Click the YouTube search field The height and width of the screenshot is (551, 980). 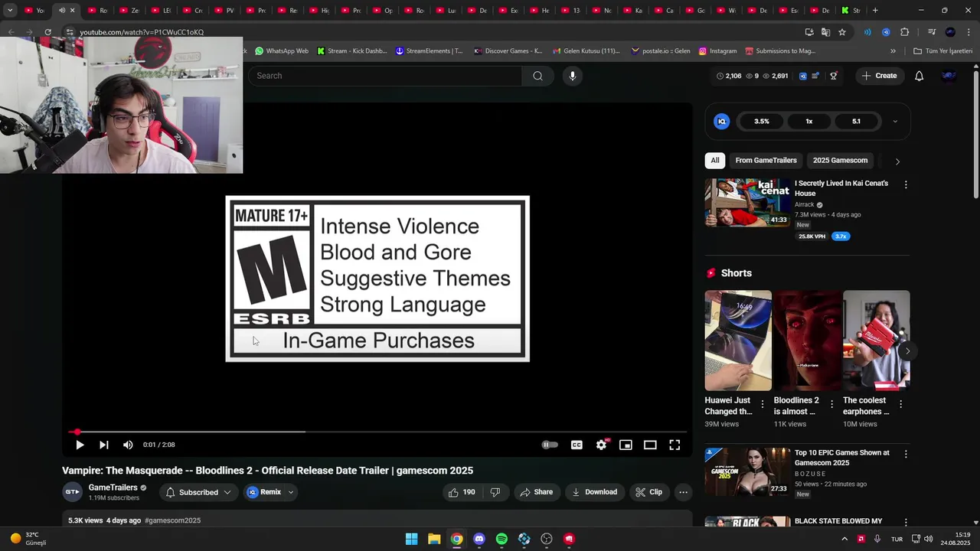coord(385,76)
